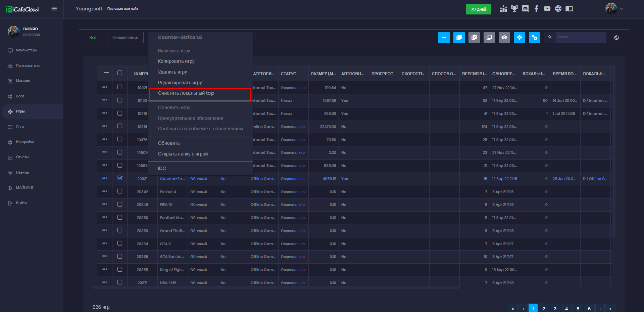Toggle the hamburger sidebar menu
The width and height of the screenshot is (644, 312).
click(x=54, y=9)
